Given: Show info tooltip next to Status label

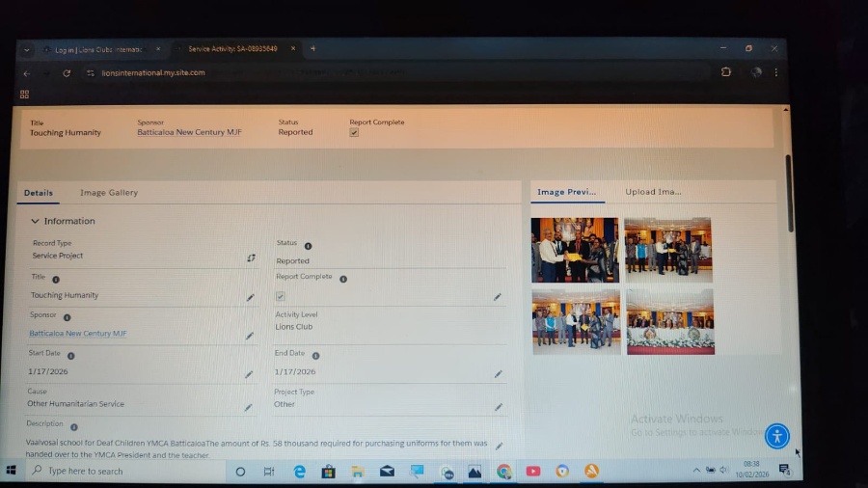Looking at the screenshot, I should (309, 246).
